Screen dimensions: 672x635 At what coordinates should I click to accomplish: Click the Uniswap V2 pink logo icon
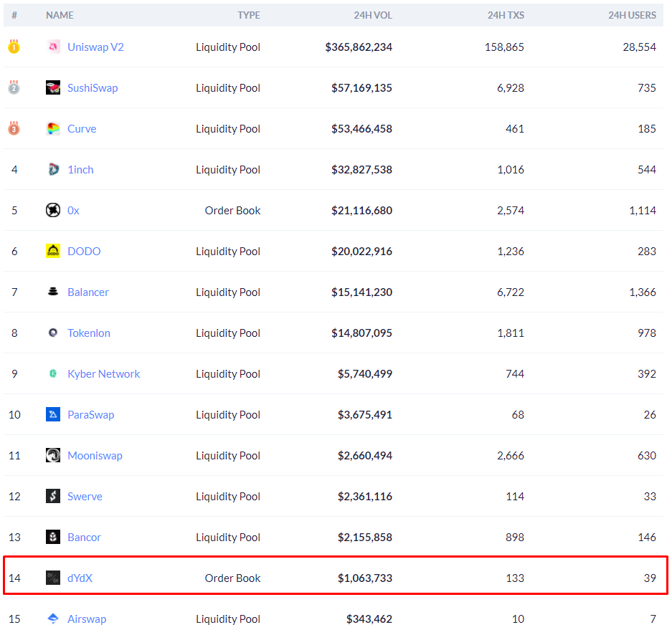[53, 47]
